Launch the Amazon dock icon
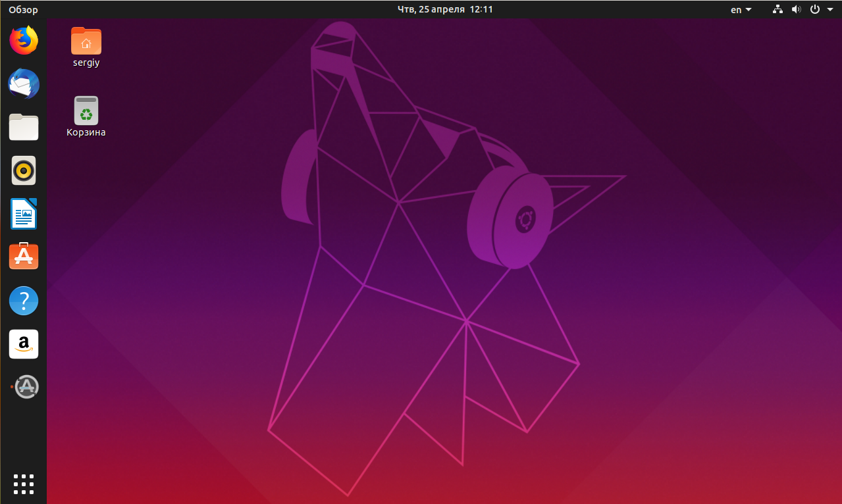Viewport: 842px width, 504px height. tap(24, 344)
